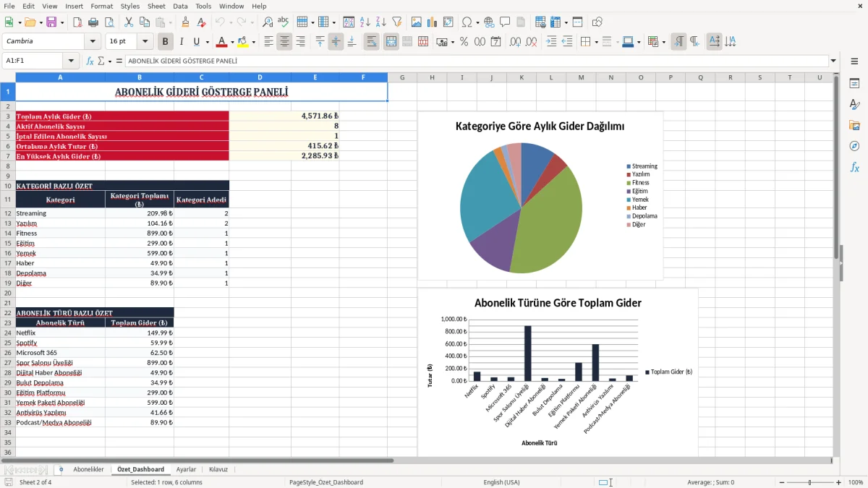Open the Sheet menu

[156, 6]
